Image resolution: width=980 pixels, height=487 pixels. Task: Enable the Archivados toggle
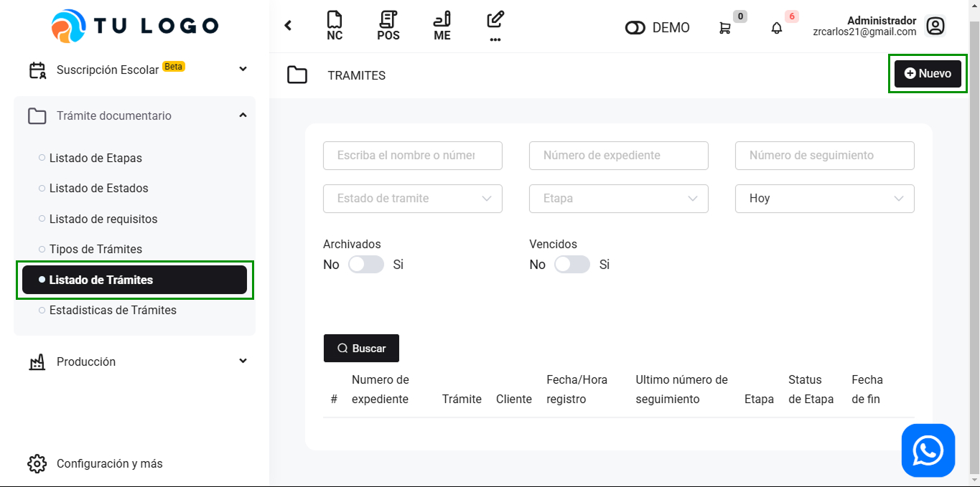pyautogui.click(x=366, y=265)
